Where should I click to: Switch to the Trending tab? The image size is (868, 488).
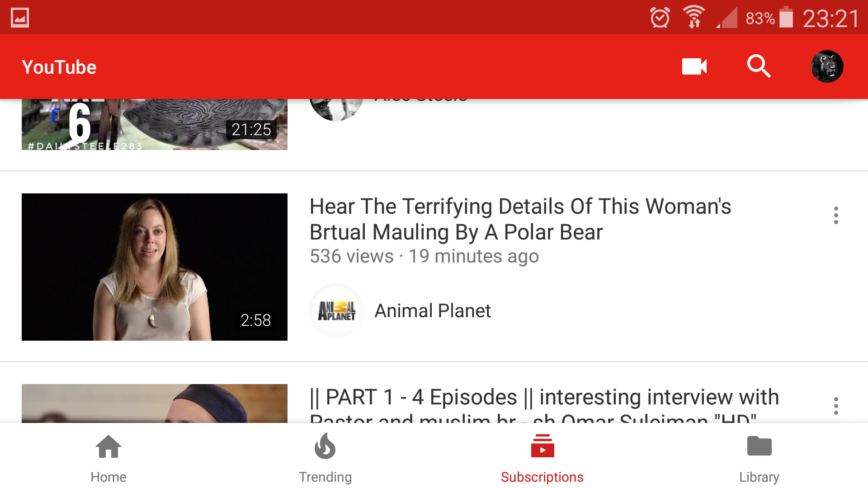point(325,458)
